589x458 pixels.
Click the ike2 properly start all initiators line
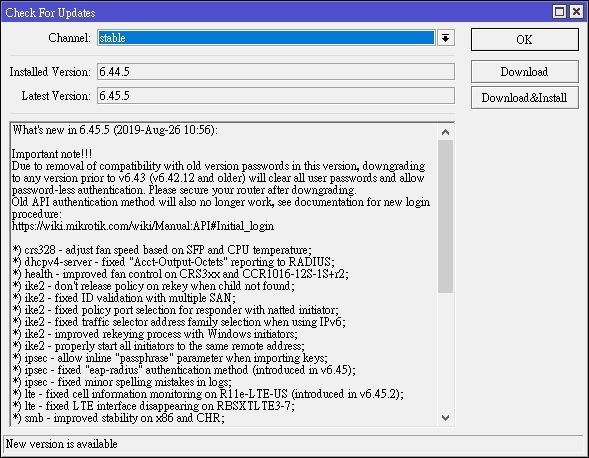click(x=158, y=346)
